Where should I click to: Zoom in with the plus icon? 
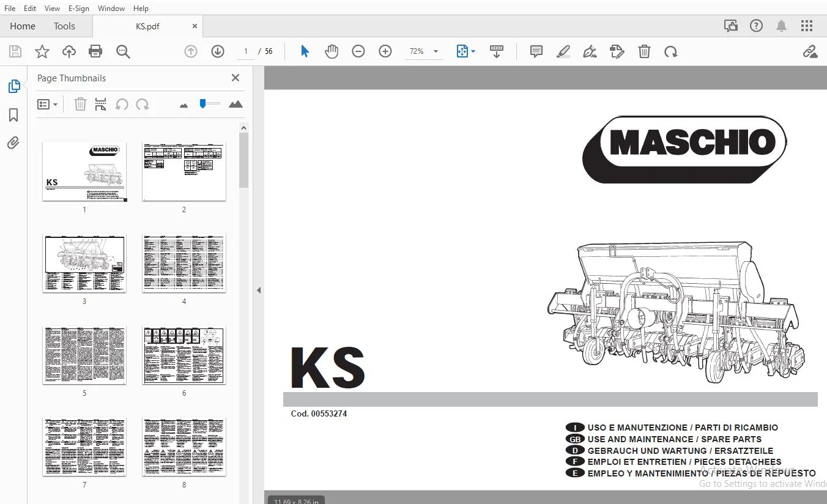point(385,52)
